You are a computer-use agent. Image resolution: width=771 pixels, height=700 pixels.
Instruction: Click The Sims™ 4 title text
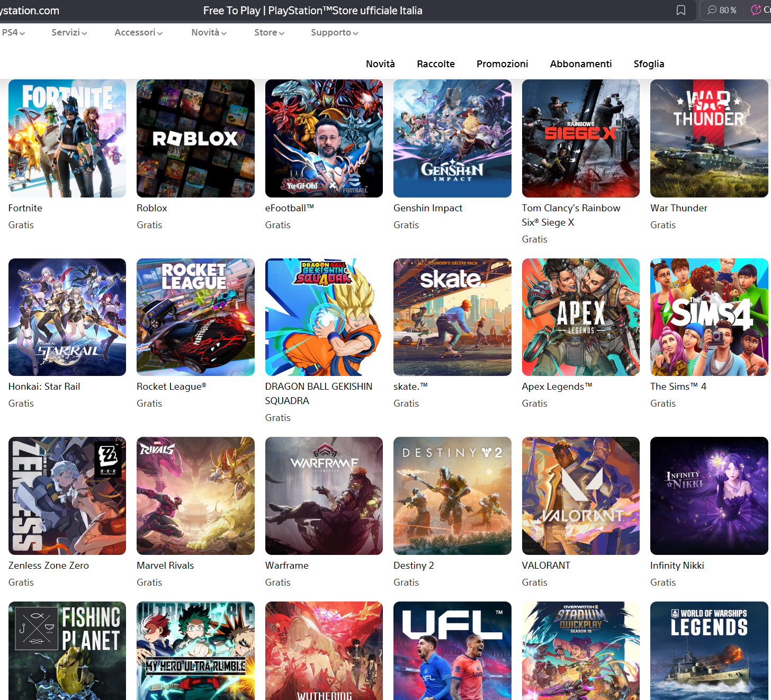click(x=678, y=387)
